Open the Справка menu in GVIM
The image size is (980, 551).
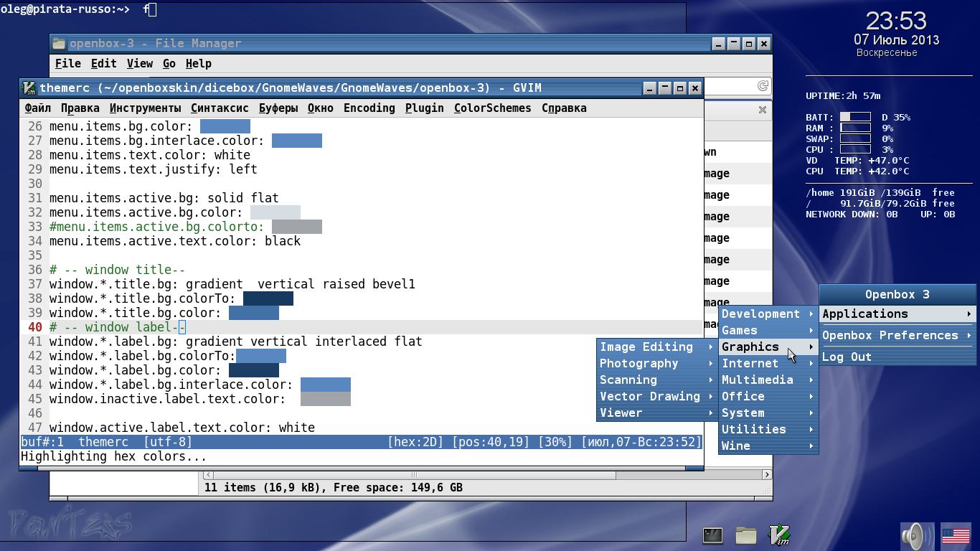pyautogui.click(x=564, y=108)
